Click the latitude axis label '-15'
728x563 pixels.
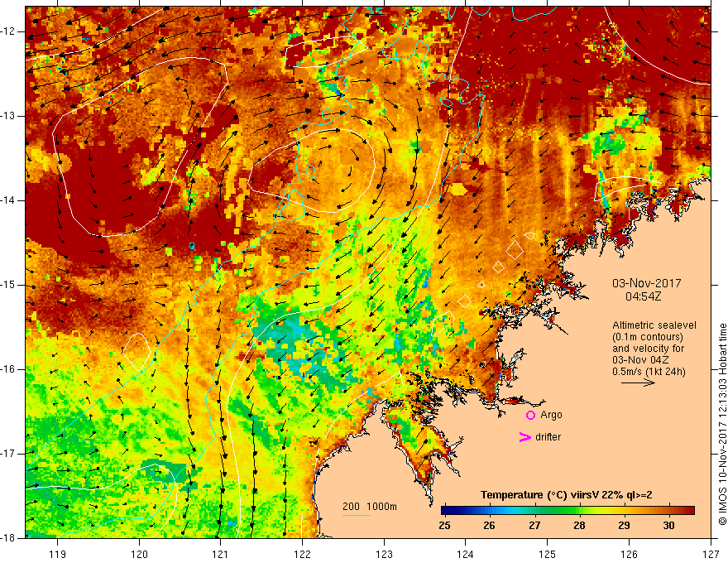(x=8, y=285)
